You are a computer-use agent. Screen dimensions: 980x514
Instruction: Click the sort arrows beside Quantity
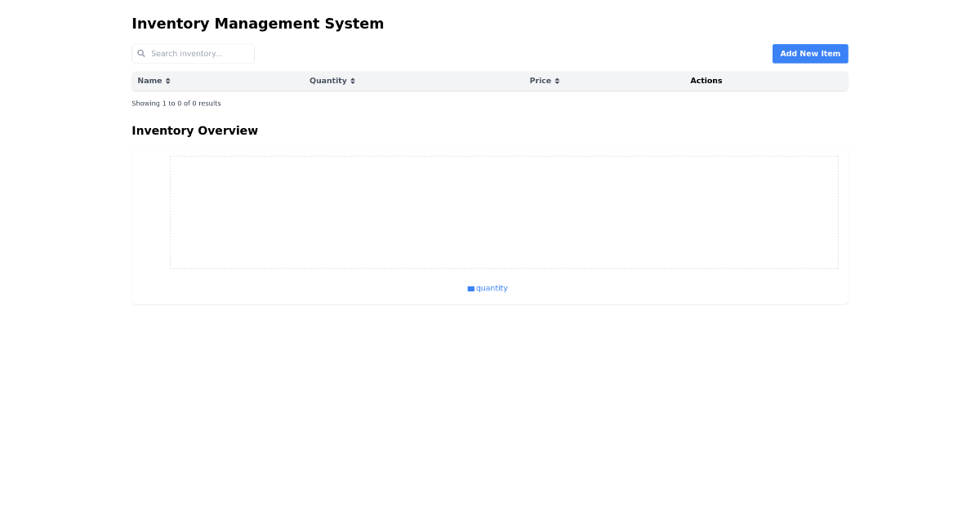(x=353, y=81)
